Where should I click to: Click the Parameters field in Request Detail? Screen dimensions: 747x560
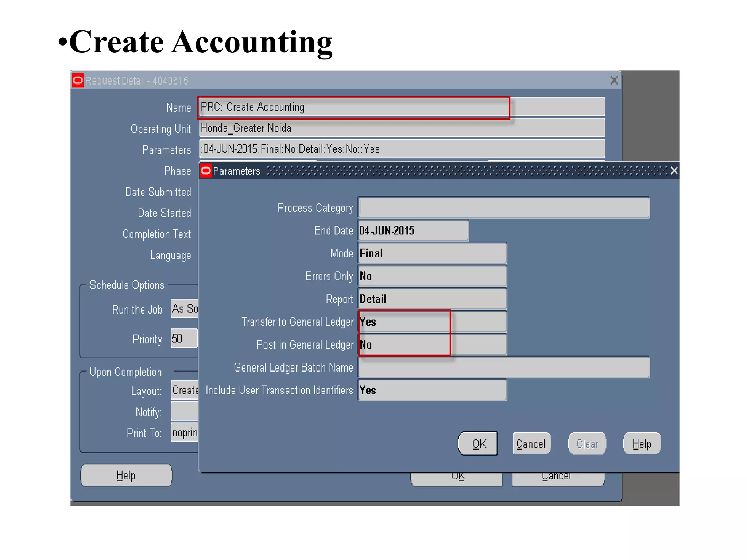(402, 149)
